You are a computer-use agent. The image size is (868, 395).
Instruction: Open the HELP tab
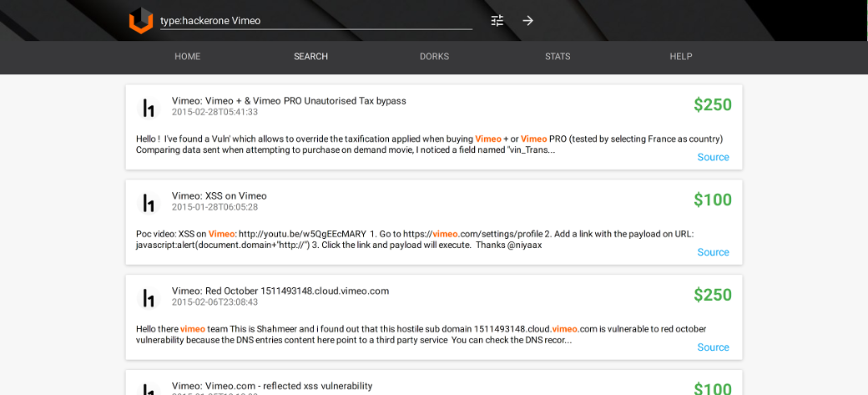(x=681, y=57)
